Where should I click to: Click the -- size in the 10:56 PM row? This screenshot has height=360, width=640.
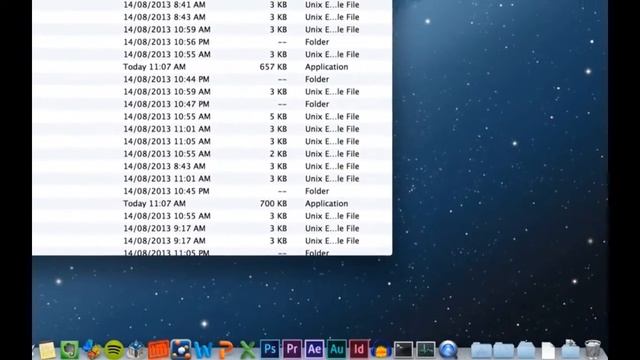(282, 42)
